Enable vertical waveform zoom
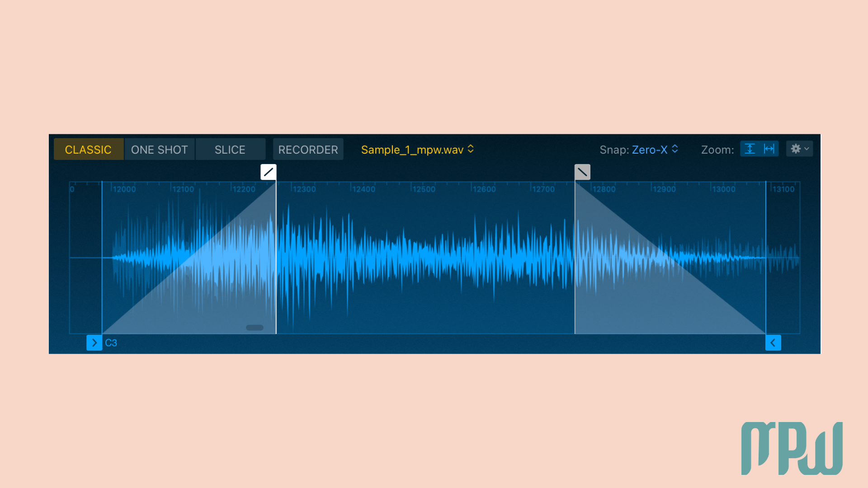Image resolution: width=868 pixels, height=488 pixels. pos(750,149)
